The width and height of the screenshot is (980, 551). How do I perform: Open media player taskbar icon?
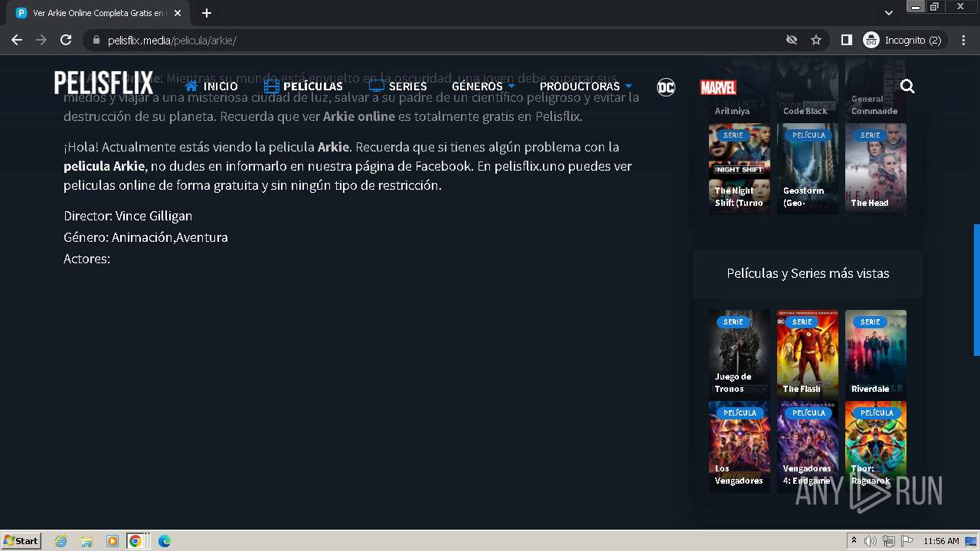pos(112,541)
